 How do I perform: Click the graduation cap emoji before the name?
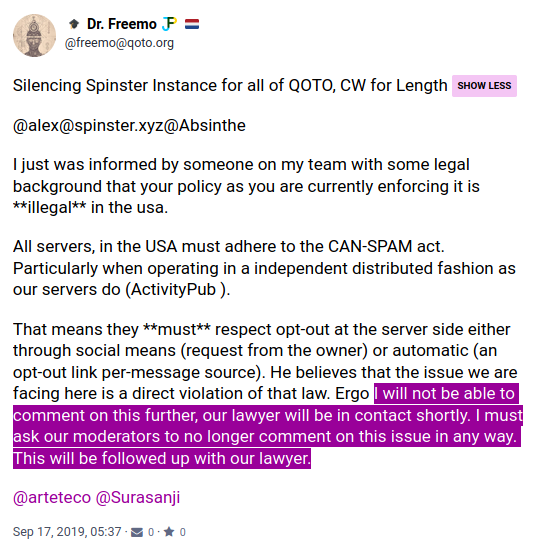click(74, 24)
